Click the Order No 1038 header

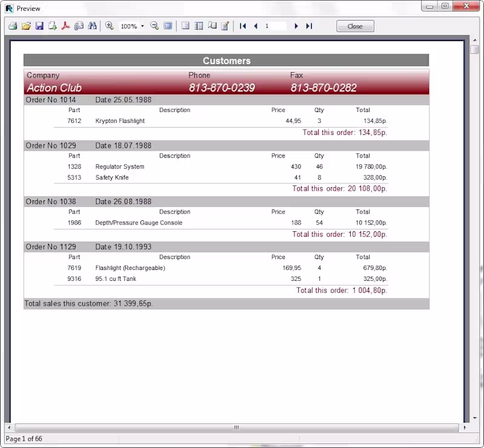(51, 202)
